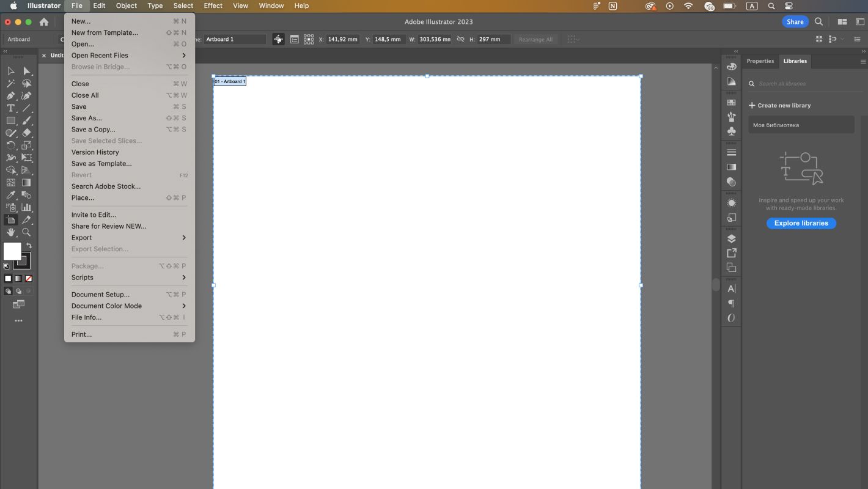Set stroke to None
Screen dimensions: 868x489
(x=28, y=278)
